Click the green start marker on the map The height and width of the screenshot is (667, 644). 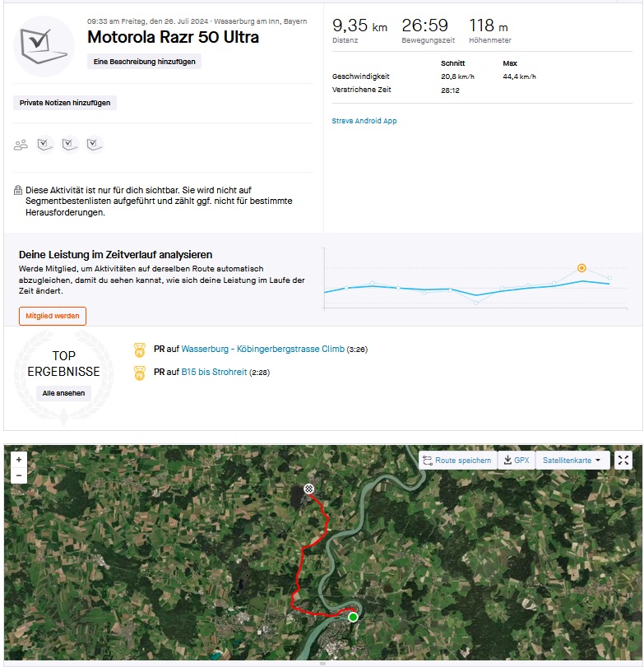pos(353,617)
